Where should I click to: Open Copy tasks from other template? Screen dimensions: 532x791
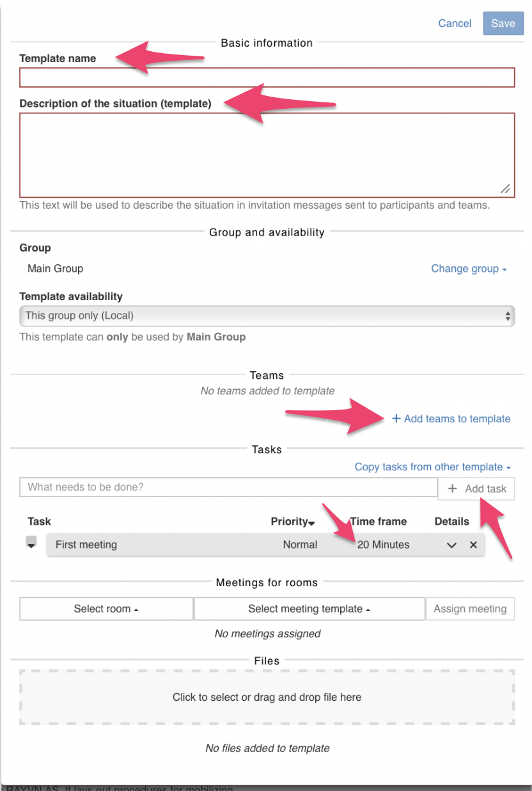pos(434,467)
